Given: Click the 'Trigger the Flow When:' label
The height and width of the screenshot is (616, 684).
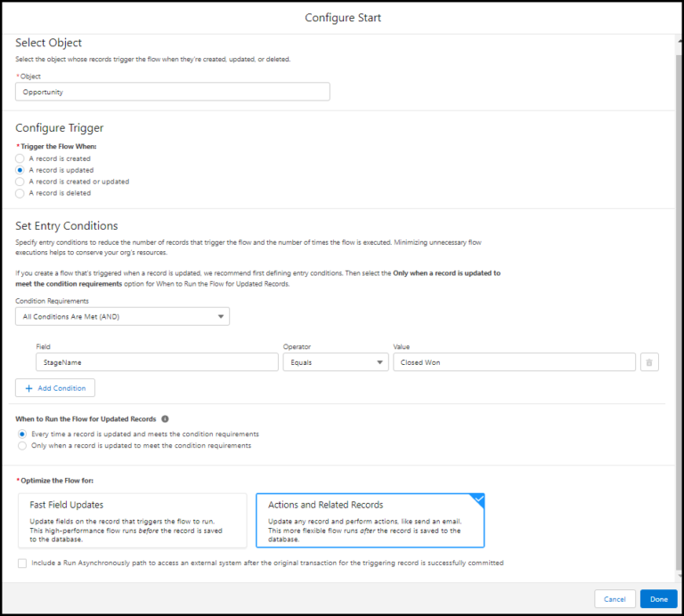Looking at the screenshot, I should pos(59,147).
